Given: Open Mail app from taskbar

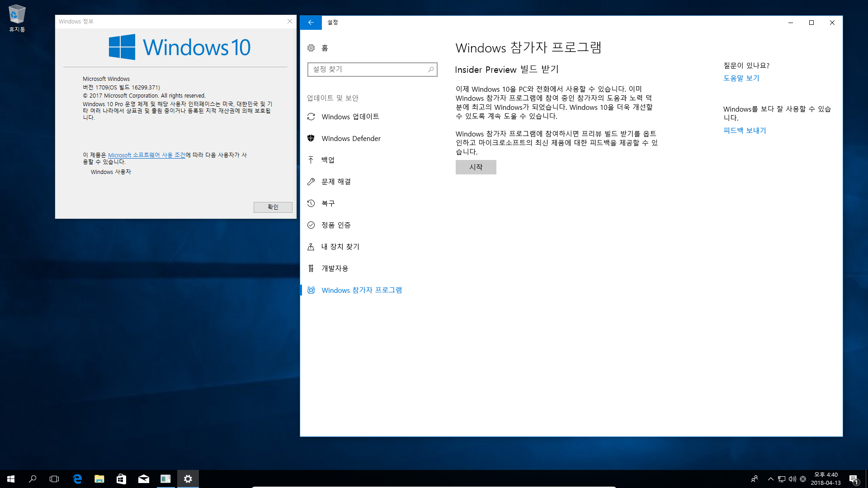Looking at the screenshot, I should pyautogui.click(x=144, y=479).
